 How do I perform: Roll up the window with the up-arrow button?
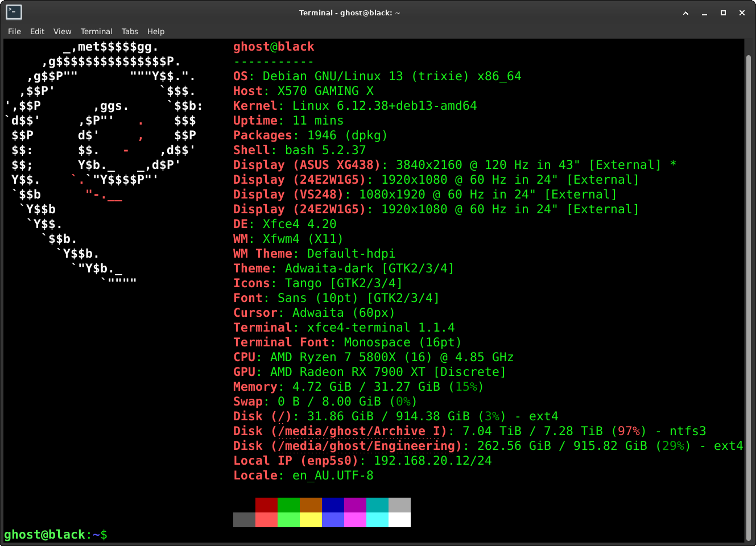(686, 13)
